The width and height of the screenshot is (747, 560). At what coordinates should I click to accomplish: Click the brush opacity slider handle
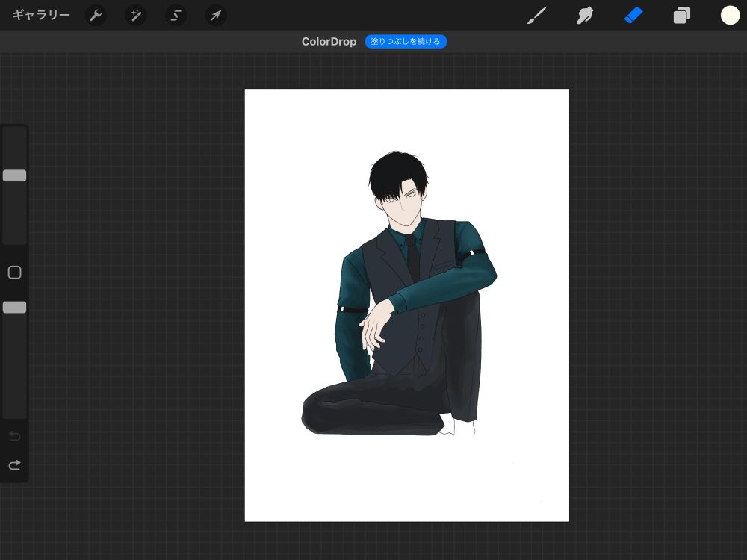click(15, 308)
